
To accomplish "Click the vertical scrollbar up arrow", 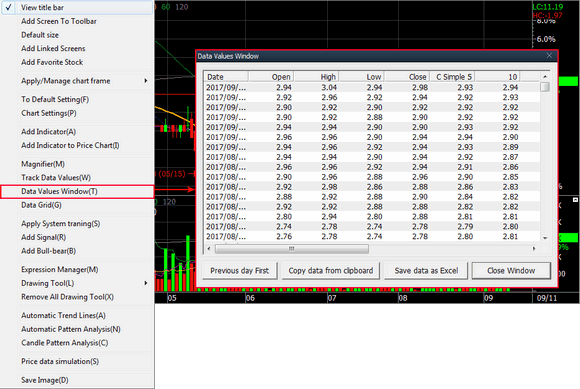I will pos(545,77).
